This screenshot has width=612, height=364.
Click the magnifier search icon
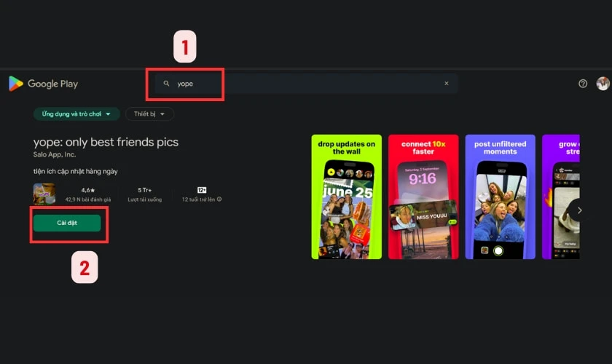pyautogui.click(x=166, y=84)
